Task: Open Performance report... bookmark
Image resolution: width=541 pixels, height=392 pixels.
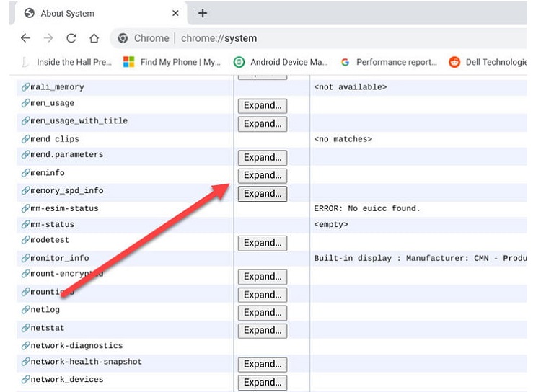Action: tap(389, 62)
